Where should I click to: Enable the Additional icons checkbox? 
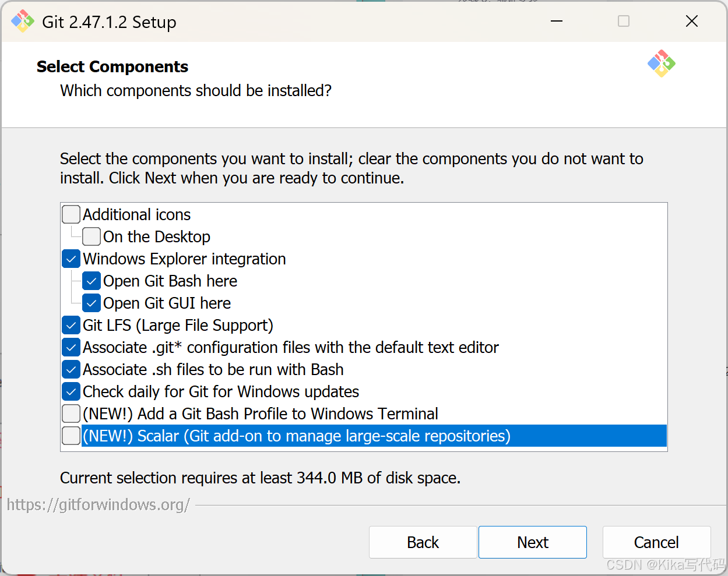pos(71,214)
